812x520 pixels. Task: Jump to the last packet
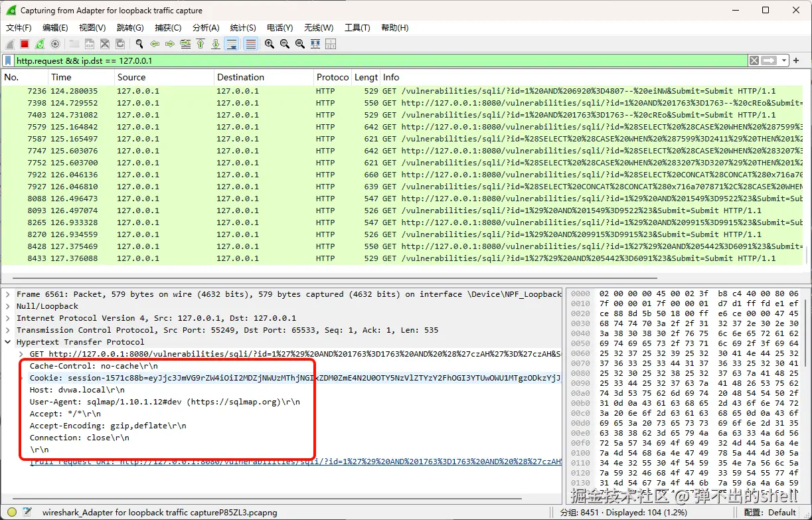[x=216, y=44]
